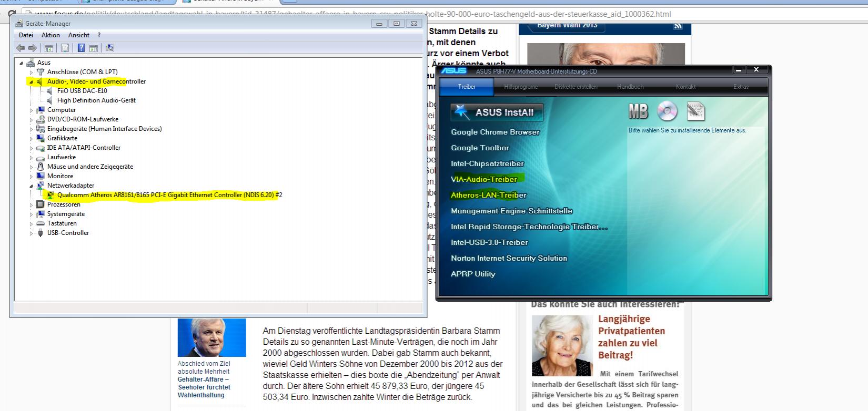Click the FiiO USB DAC-E10 speaker icon
This screenshot has width=868, height=411.
tap(50, 91)
